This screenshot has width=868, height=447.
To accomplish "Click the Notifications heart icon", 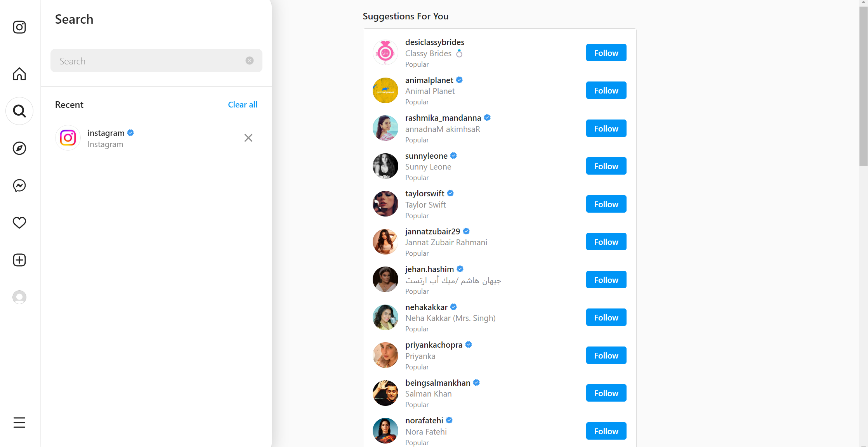I will (19, 222).
